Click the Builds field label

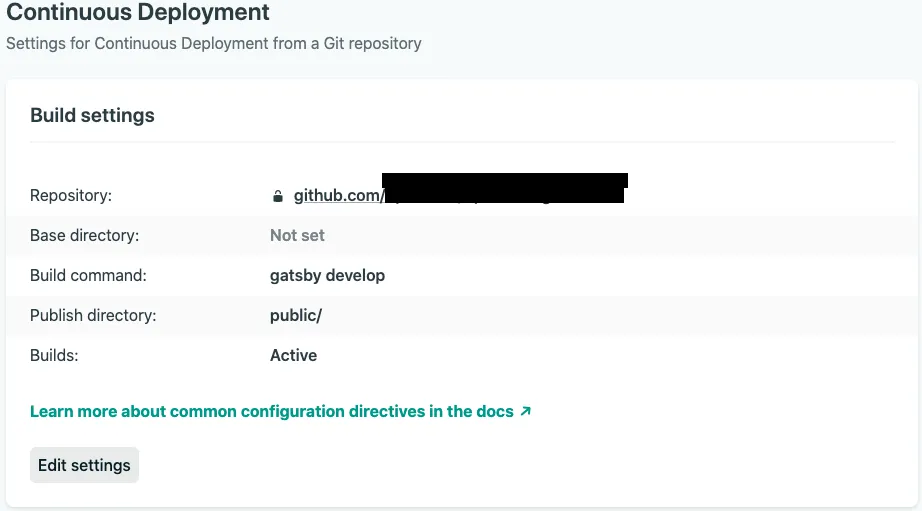[54, 355]
